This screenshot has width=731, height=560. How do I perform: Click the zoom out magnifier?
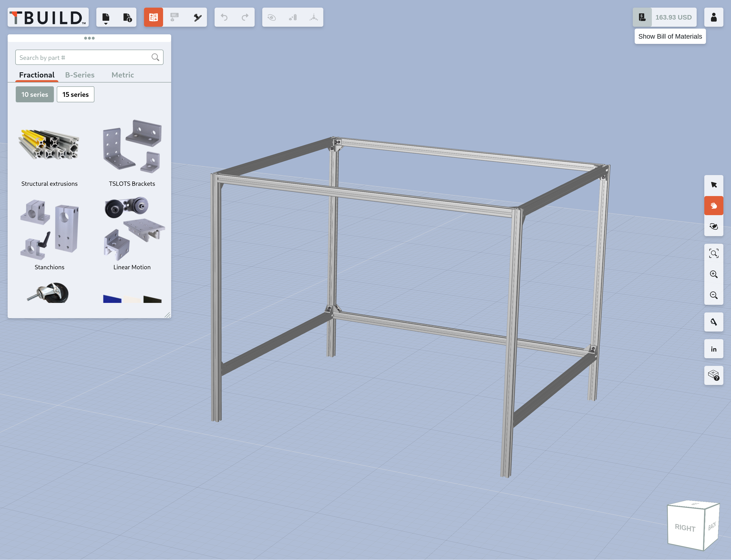[713, 295]
